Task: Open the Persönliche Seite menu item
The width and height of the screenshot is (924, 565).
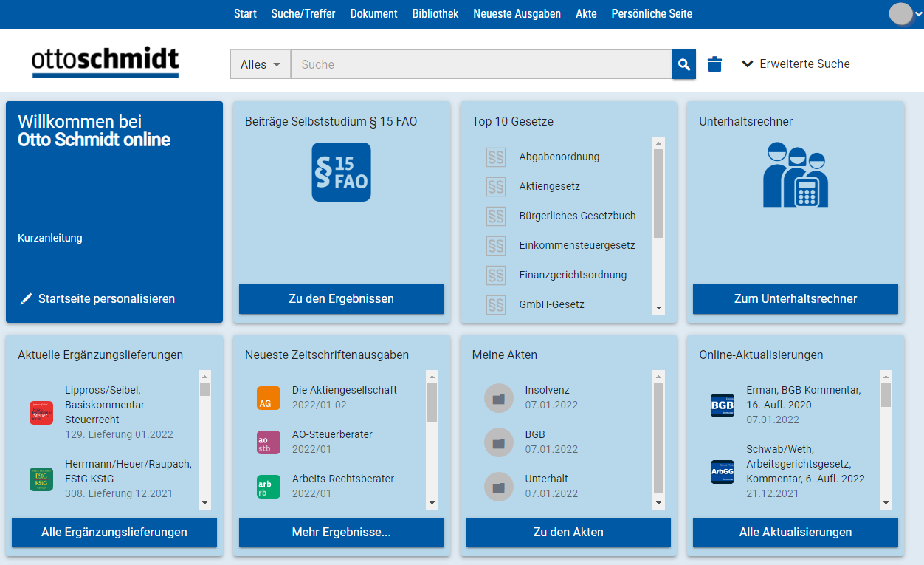Action: 652,14
